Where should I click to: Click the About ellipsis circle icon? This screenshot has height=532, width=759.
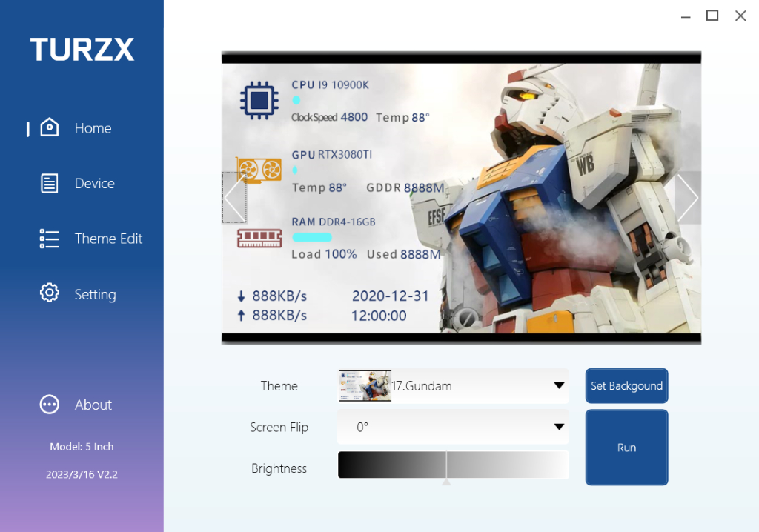49,405
